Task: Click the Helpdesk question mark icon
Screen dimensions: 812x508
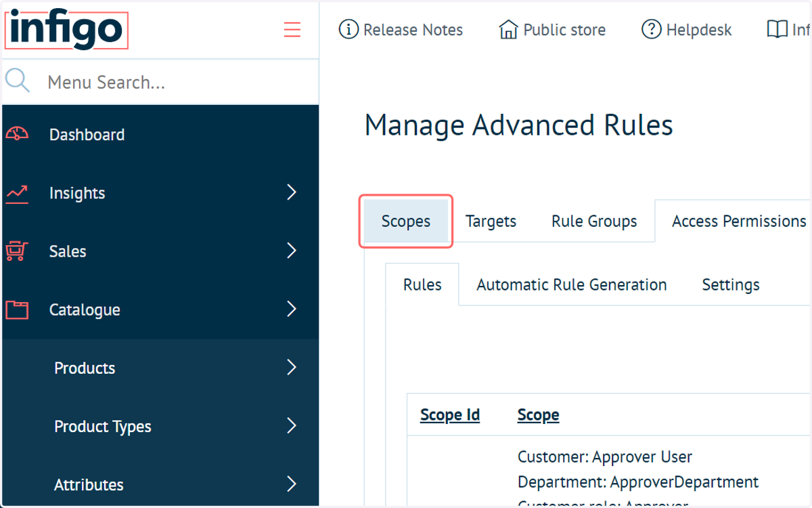Action: [651, 29]
